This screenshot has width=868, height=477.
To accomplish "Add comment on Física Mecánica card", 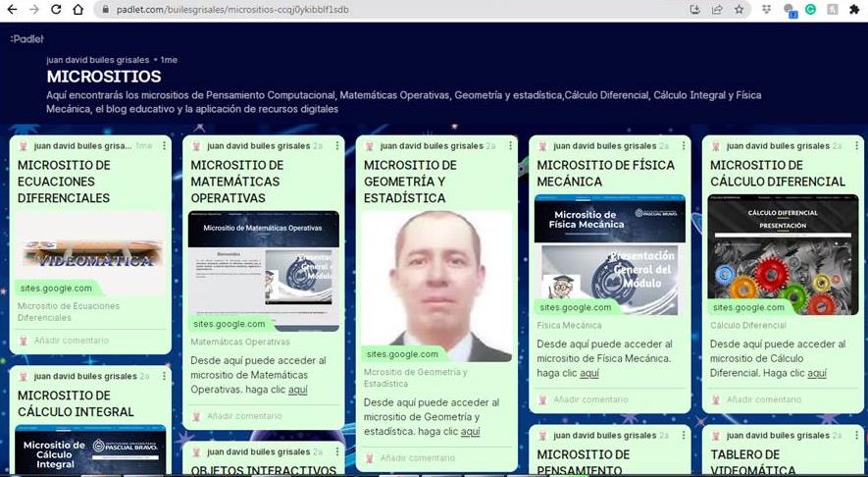I will pos(590,398).
